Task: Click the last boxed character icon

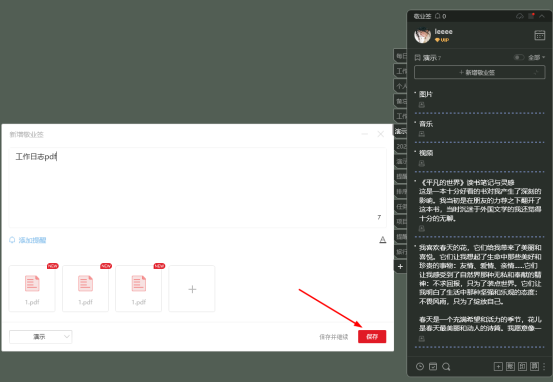Action: 534,366
